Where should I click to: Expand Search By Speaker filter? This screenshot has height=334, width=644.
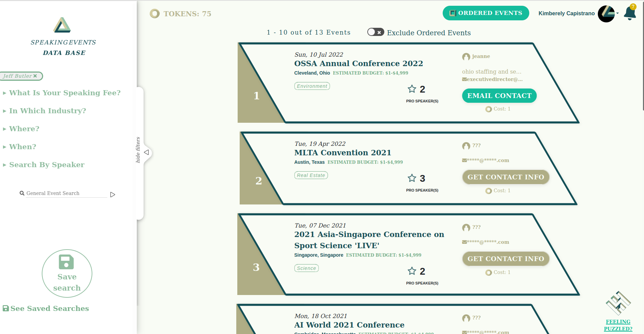[44, 165]
